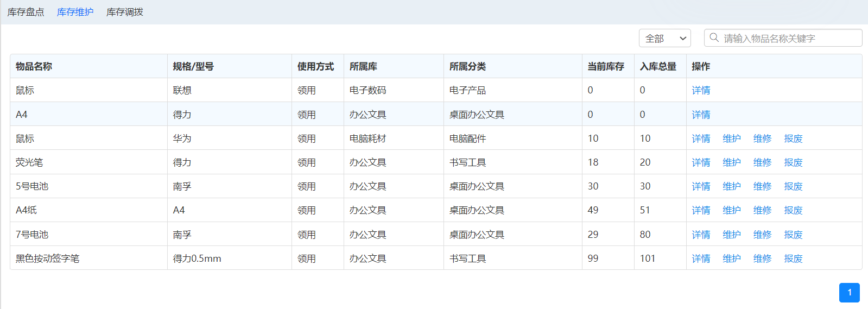The height and width of the screenshot is (309, 868).
Task: Switch to the 库存盘点 tab
Action: tap(26, 12)
